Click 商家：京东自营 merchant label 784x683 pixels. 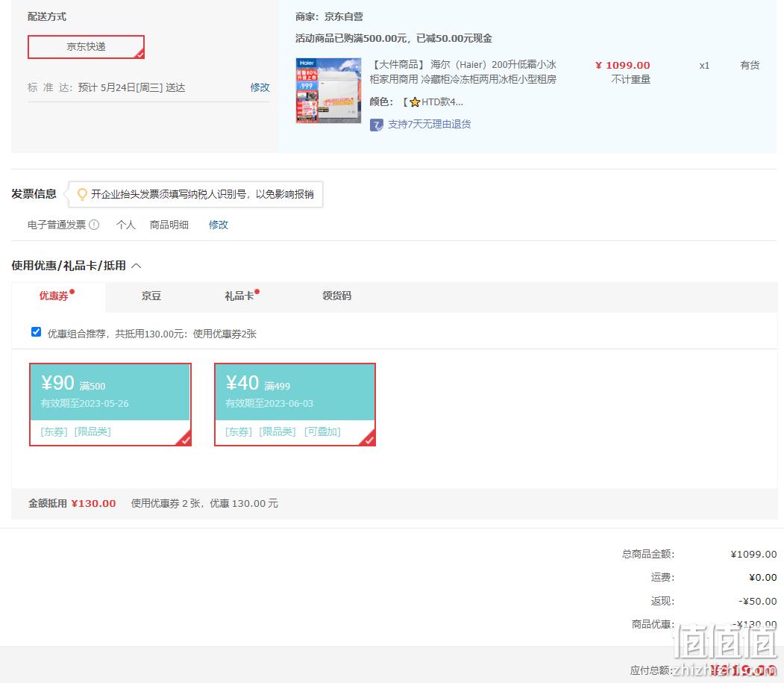(x=329, y=16)
